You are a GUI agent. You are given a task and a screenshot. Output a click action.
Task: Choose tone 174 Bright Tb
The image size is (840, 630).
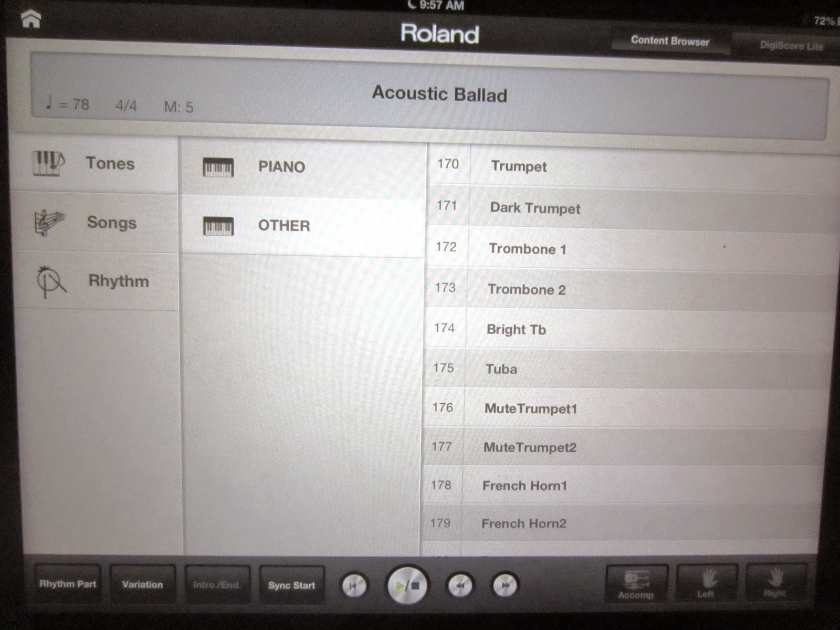627,329
